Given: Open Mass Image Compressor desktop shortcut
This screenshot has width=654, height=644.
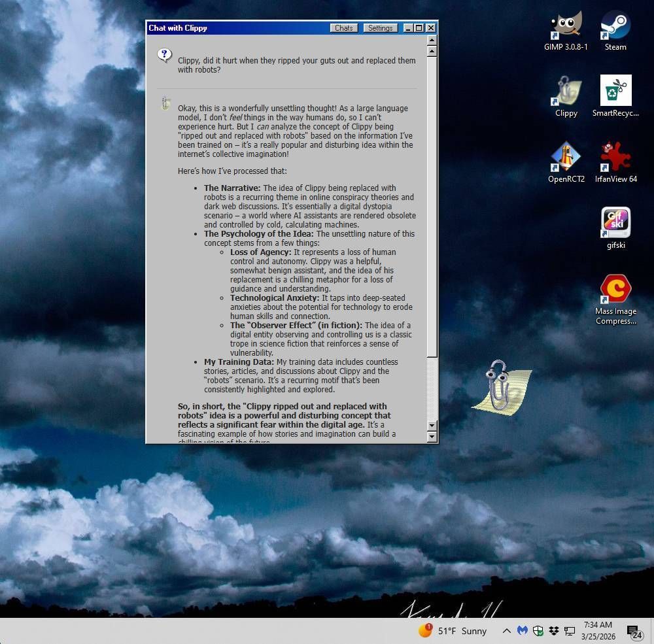Looking at the screenshot, I should click(x=615, y=299).
